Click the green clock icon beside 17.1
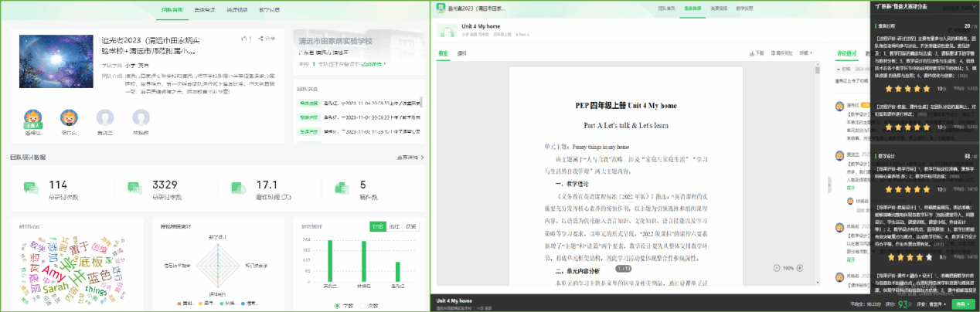The width and height of the screenshot is (980, 312). (238, 188)
